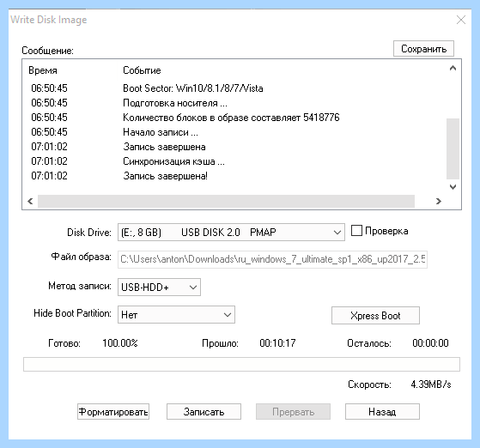Click the write progress bar
Image resolution: width=480 pixels, height=448 pixels.
[x=241, y=364]
